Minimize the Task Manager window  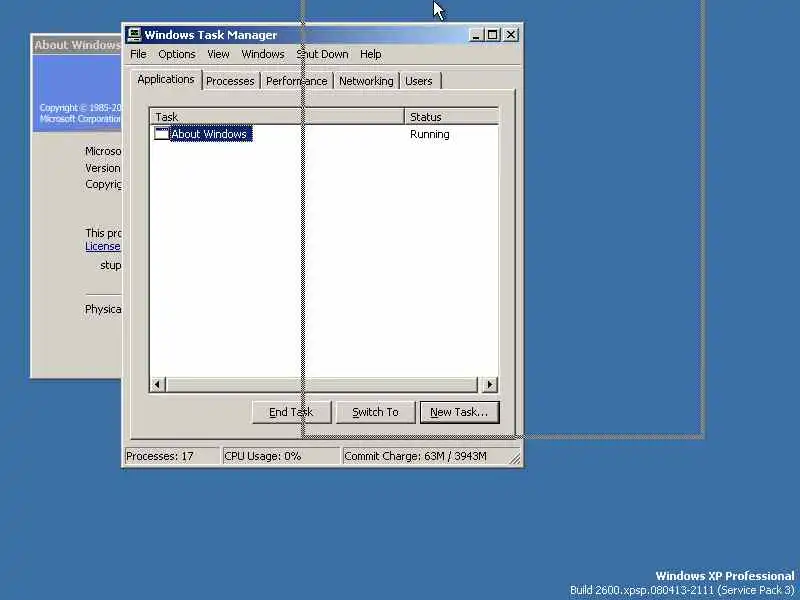[x=476, y=35]
